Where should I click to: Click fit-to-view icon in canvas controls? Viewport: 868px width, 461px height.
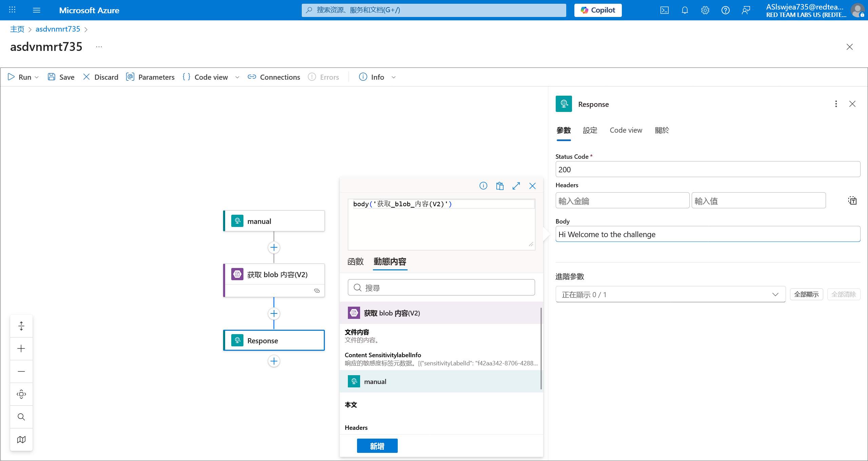point(21,394)
